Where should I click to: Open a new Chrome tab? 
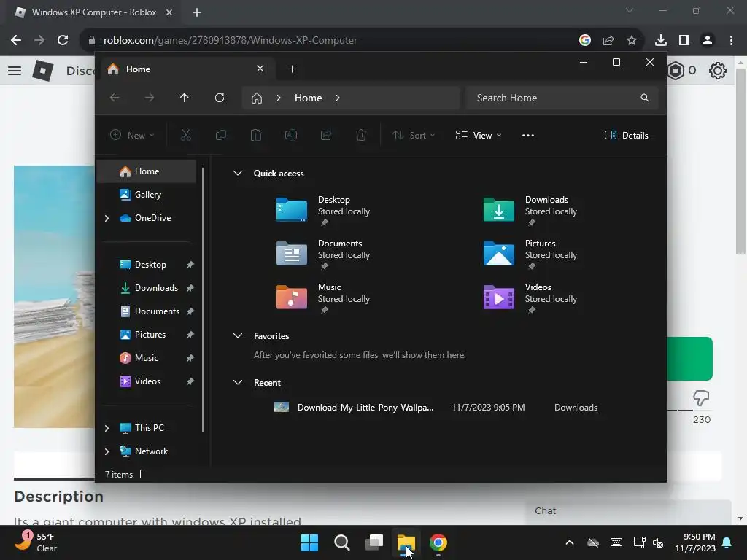197,12
